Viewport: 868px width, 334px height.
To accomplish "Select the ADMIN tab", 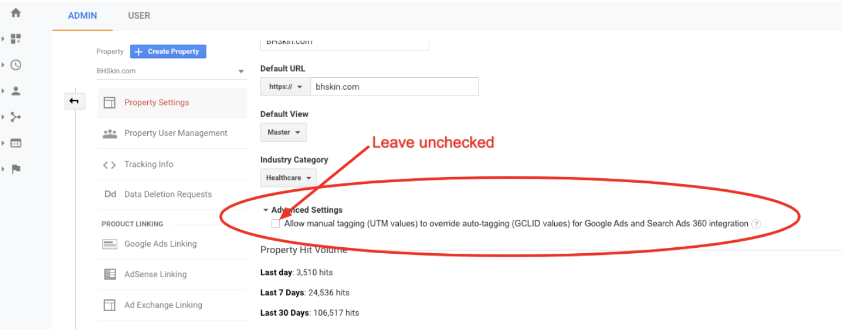I will click(x=82, y=16).
